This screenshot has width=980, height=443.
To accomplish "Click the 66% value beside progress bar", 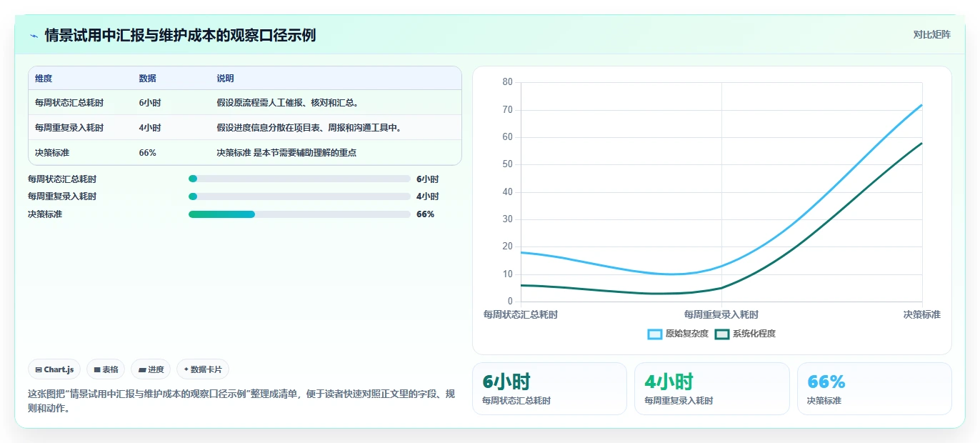I will pyautogui.click(x=425, y=214).
